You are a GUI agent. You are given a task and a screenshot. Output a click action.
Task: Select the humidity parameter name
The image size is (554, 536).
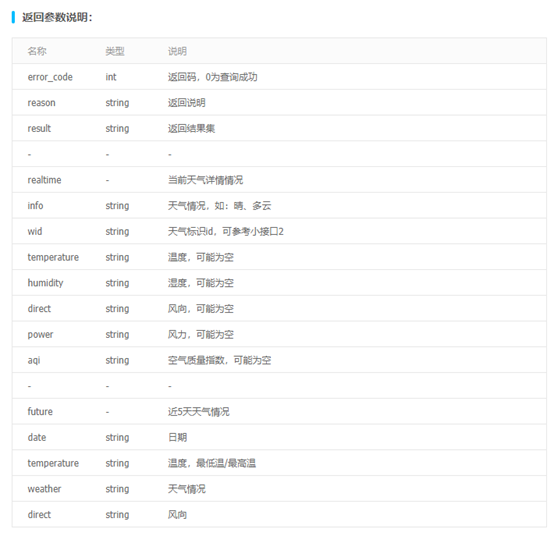(x=46, y=283)
